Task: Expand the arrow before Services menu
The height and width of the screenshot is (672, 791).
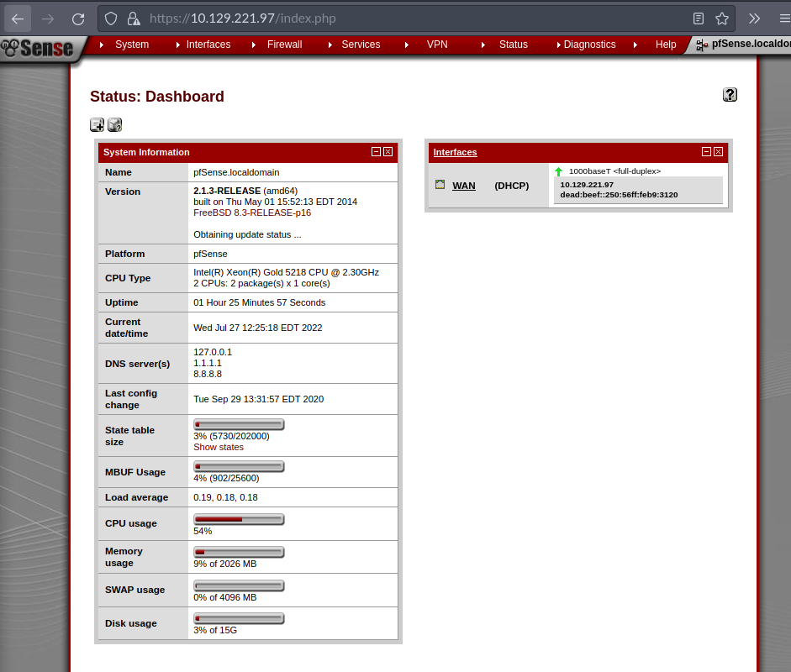Action: click(x=330, y=45)
